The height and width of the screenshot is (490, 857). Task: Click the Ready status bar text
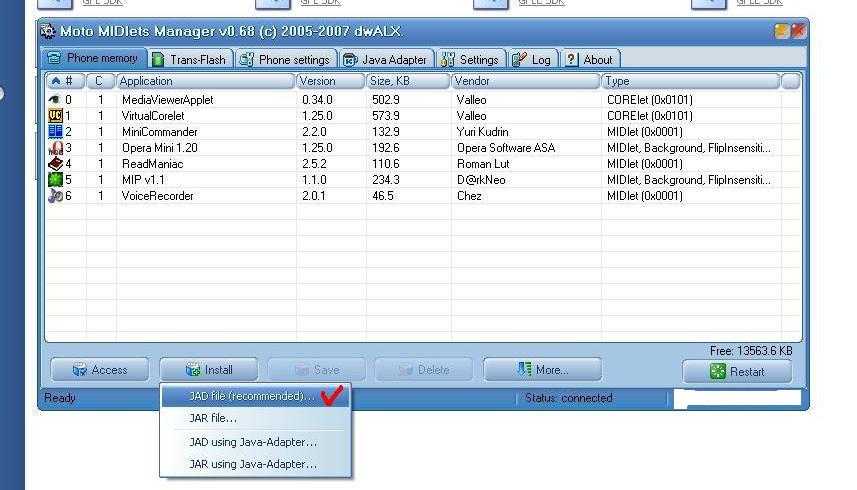(60, 398)
